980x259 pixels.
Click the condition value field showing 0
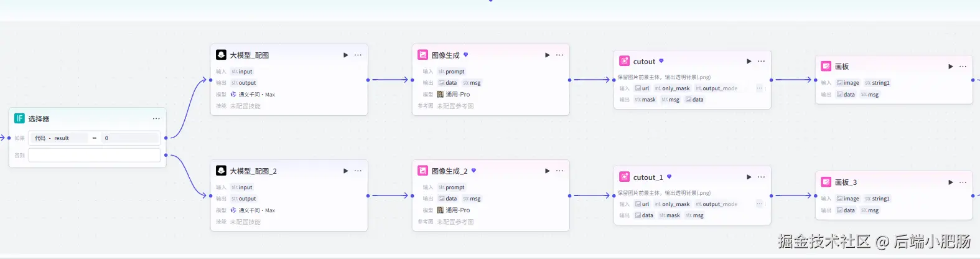click(x=131, y=138)
